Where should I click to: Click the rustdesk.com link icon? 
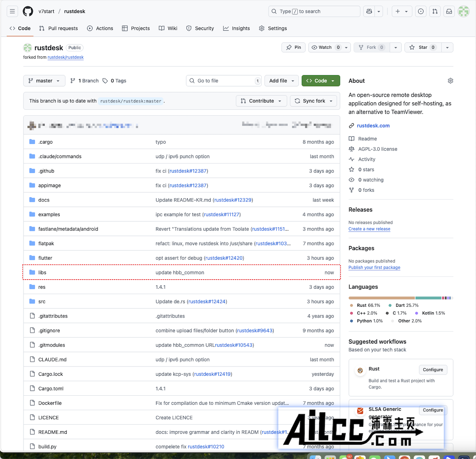click(351, 126)
